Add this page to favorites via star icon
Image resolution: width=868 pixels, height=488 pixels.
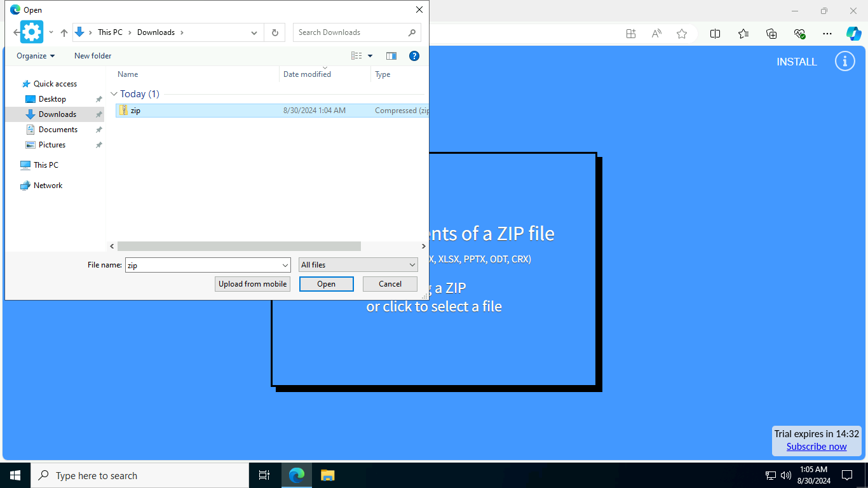click(x=681, y=34)
